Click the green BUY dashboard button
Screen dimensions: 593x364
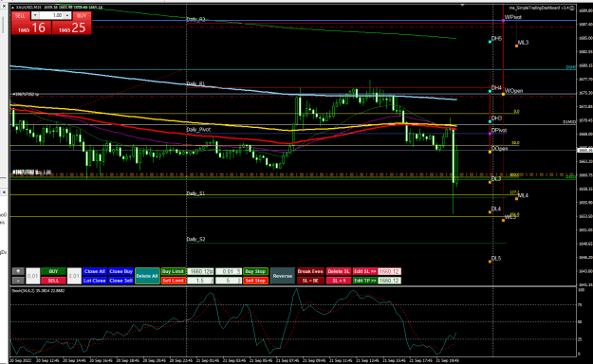53,271
